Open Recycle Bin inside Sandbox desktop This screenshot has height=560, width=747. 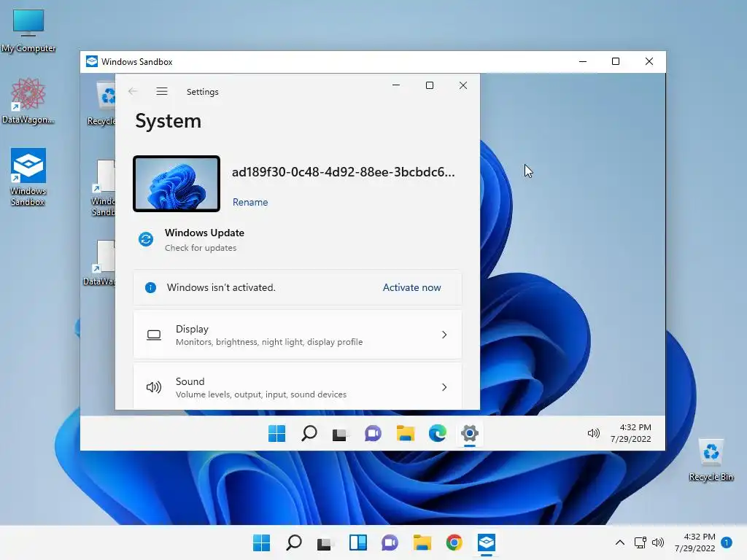102,104
